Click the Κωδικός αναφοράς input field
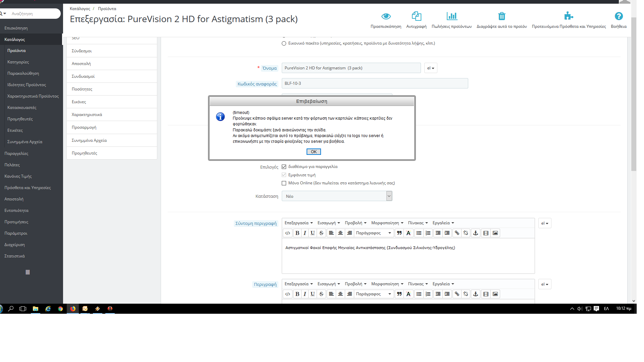The image size is (644, 362). coord(375,83)
